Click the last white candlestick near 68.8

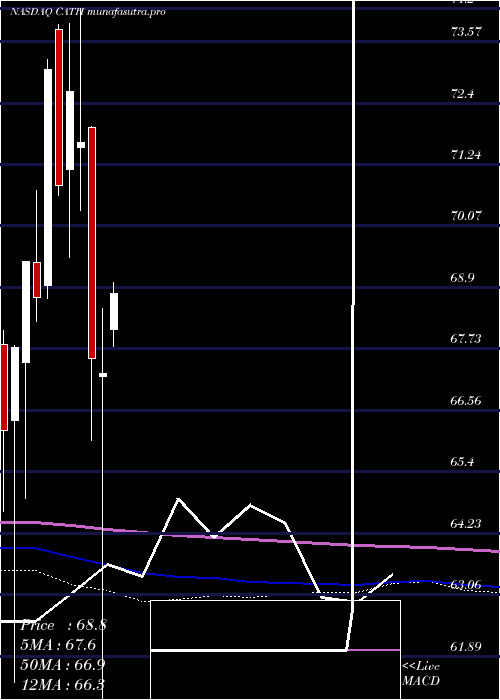coord(114,312)
